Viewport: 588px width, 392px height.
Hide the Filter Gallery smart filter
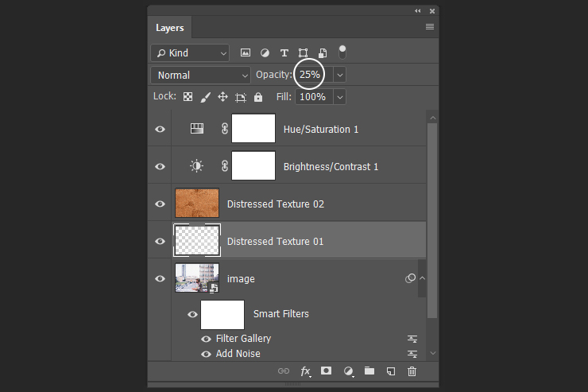[206, 339]
